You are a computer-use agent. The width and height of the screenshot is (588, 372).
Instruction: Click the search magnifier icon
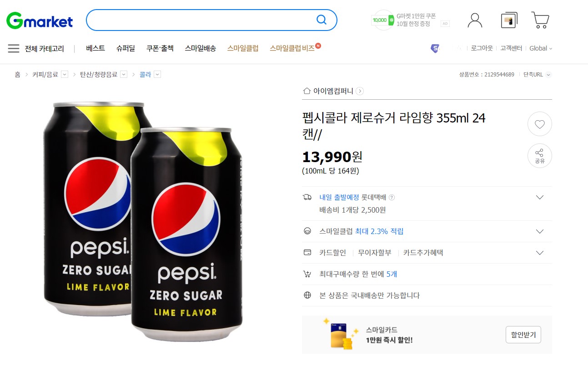click(x=322, y=20)
